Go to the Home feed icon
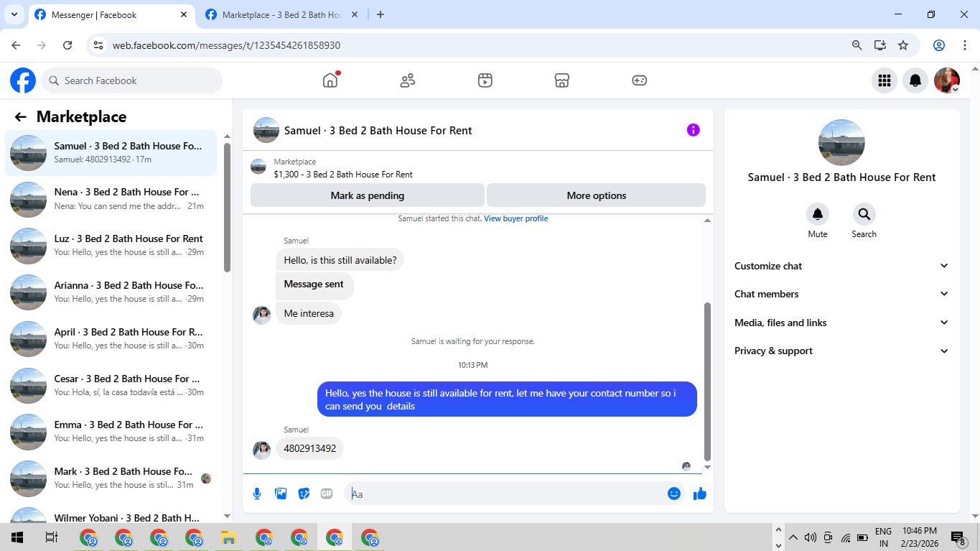 pos(330,80)
